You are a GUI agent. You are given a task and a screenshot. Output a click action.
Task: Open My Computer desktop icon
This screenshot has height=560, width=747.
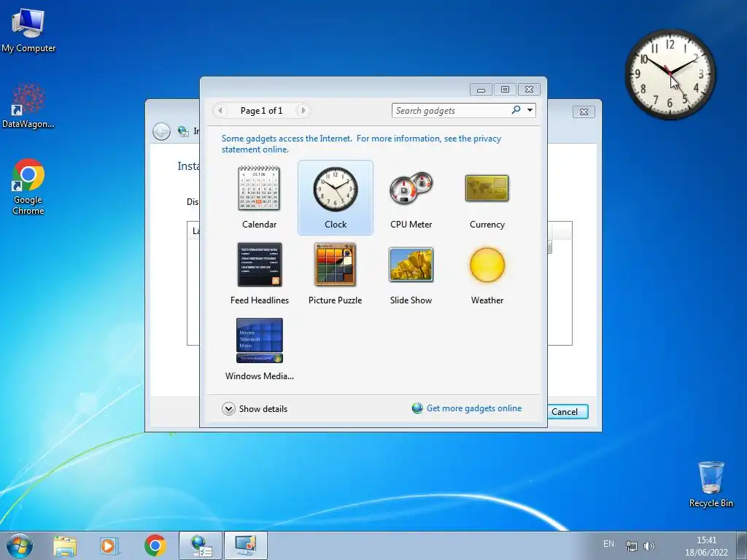coord(28,30)
